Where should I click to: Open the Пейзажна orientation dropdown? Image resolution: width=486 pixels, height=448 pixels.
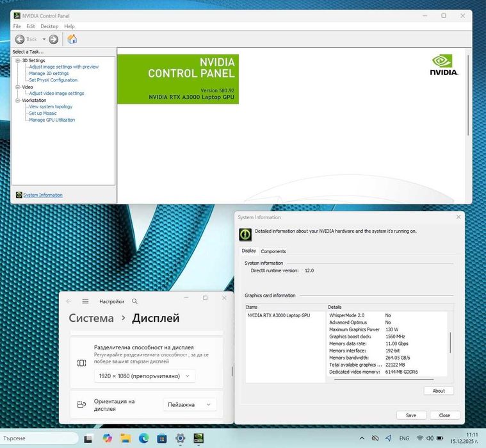click(190, 404)
